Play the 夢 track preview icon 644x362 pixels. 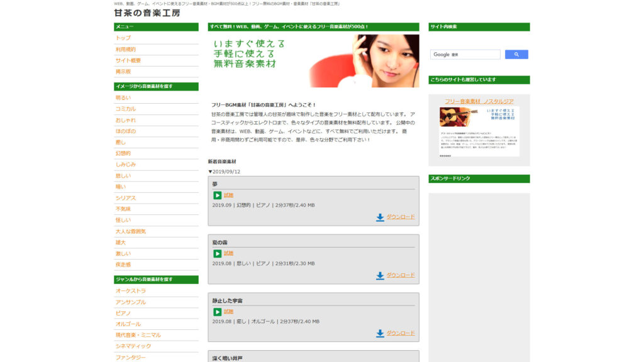coord(217,195)
